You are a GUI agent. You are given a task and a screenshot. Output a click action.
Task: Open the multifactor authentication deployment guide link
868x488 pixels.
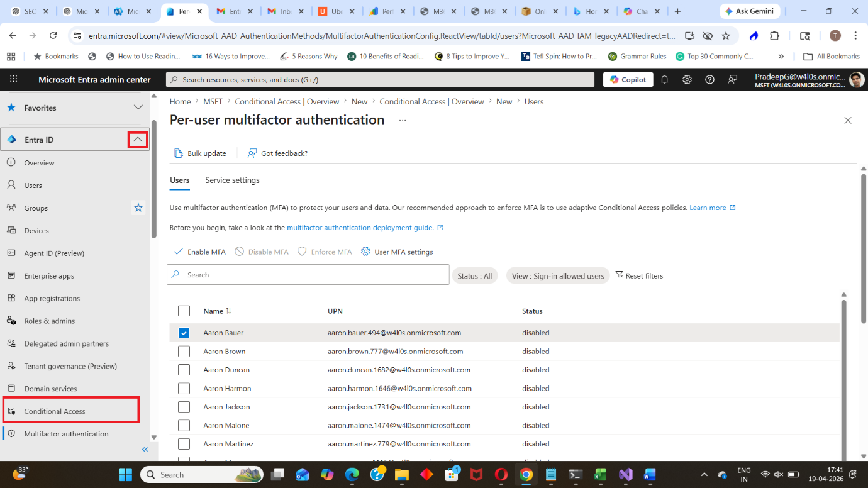(360, 228)
